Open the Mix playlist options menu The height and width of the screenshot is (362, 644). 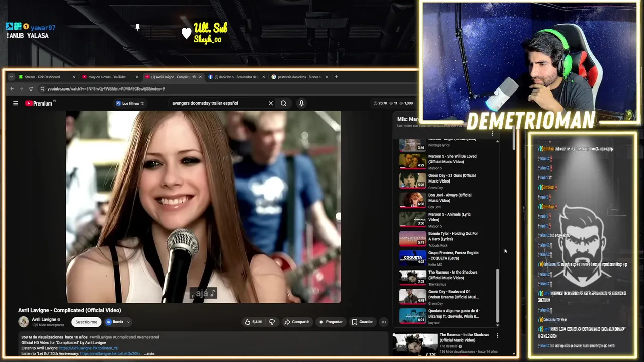click(493, 134)
